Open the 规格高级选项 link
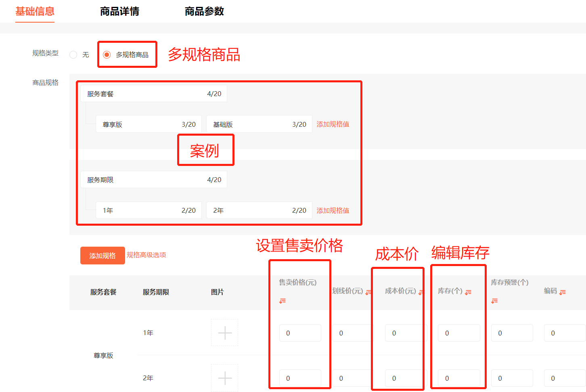Viewport: 586px width, 392px height. click(x=146, y=255)
